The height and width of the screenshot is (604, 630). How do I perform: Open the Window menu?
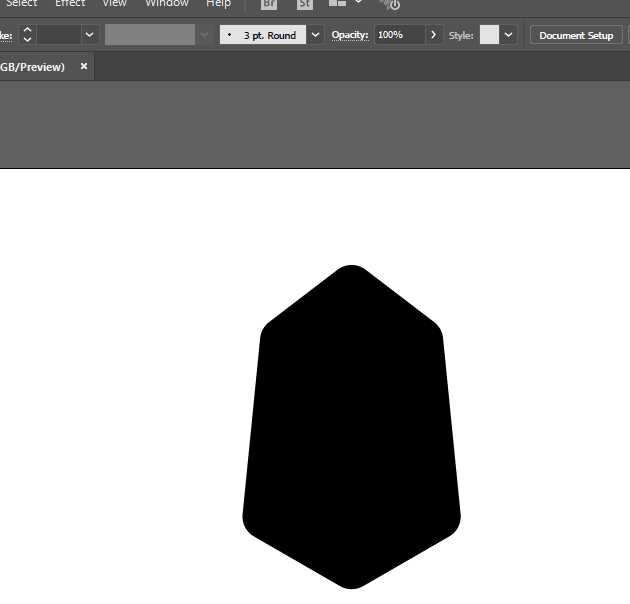pos(167,4)
